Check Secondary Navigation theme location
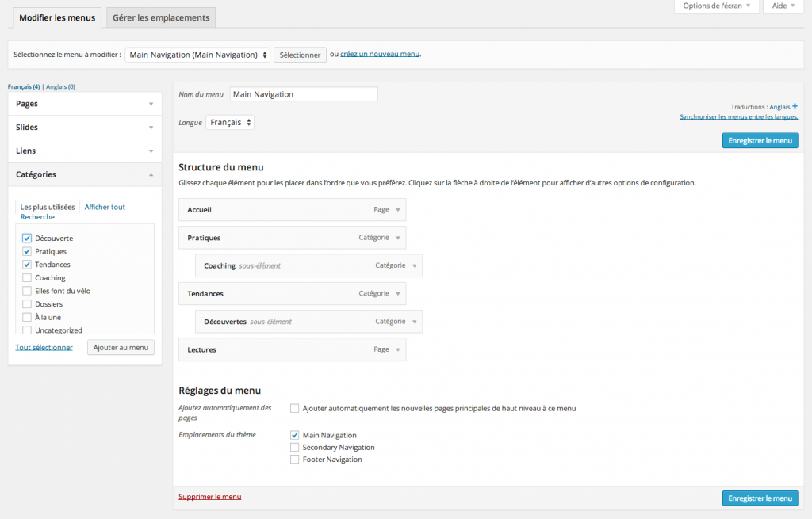812x519 pixels. coord(295,447)
